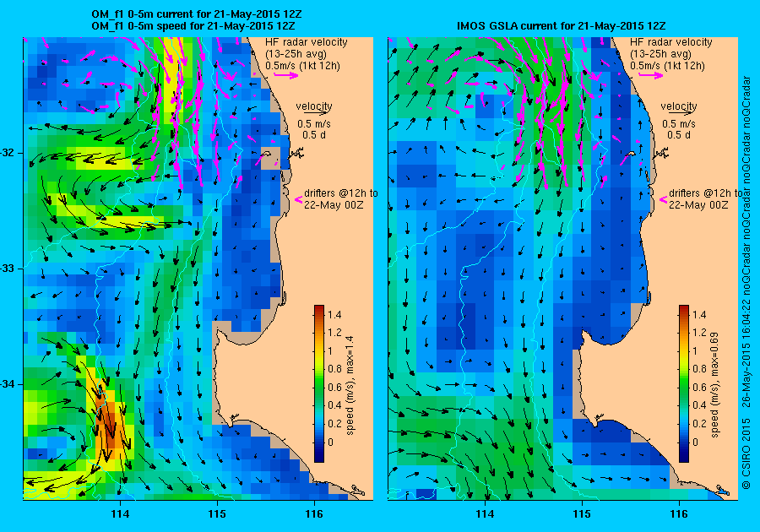Click the title 'OM_f1 0-5m speed for 21-May-2015 12Z'
The image size is (760, 532).
(193, 26)
